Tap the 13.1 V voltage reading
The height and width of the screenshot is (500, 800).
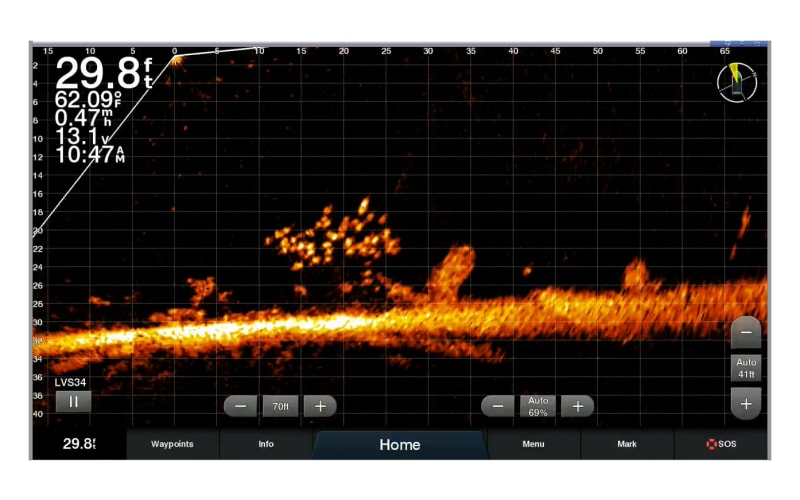click(x=82, y=136)
